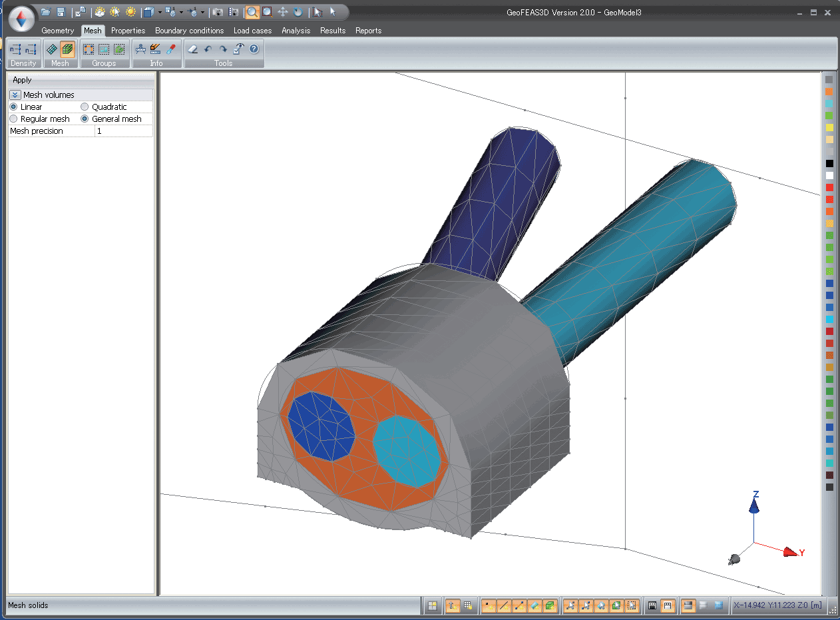Collapse the Mesh volumes panel chevron
Image resolution: width=840 pixels, height=620 pixels.
pos(15,95)
